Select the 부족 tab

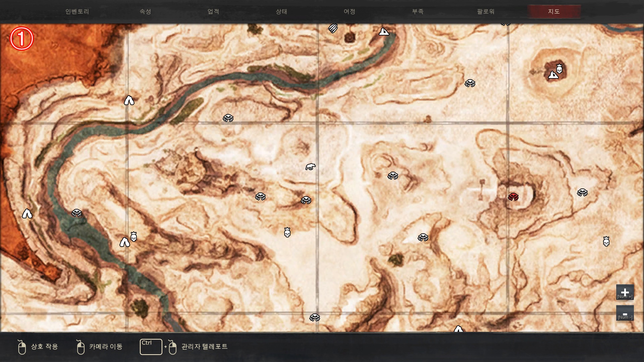pyautogui.click(x=418, y=11)
